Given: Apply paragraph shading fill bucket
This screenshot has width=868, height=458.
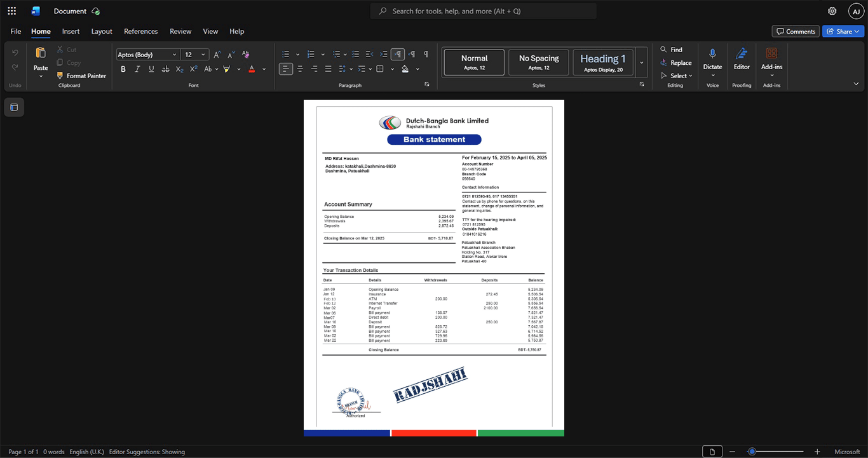Looking at the screenshot, I should pyautogui.click(x=405, y=69).
